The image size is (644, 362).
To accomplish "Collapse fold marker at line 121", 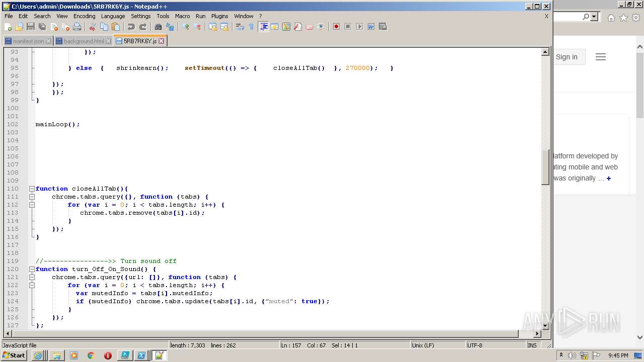I will tap(32, 277).
